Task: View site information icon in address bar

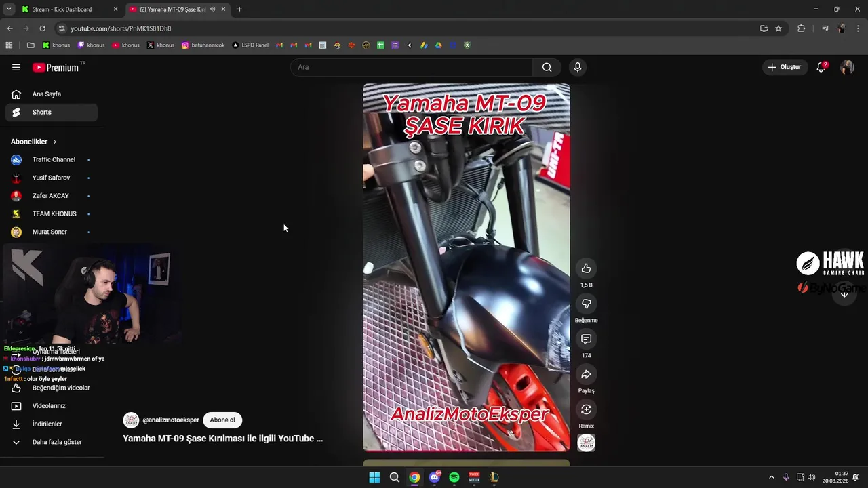Action: (62, 28)
